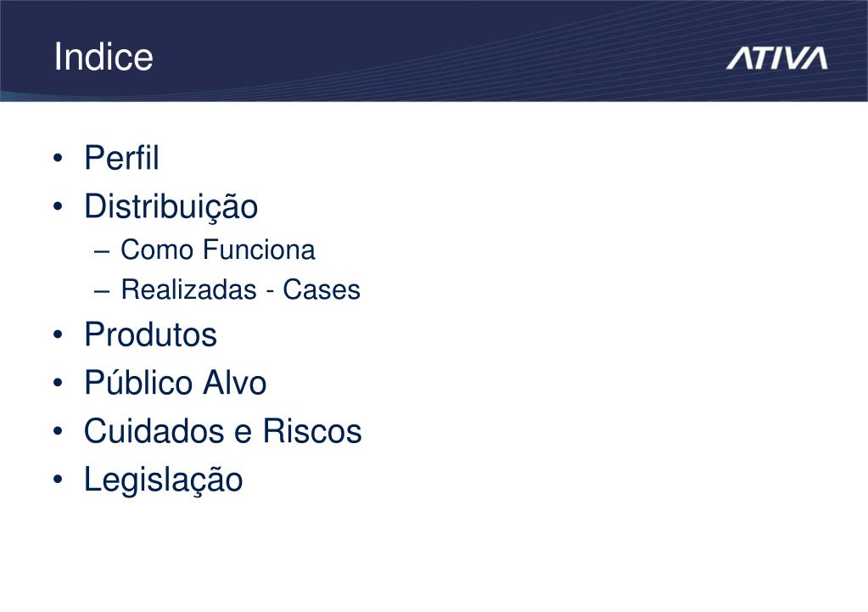
Task: Select the Indice slide title
Action: 104,57
